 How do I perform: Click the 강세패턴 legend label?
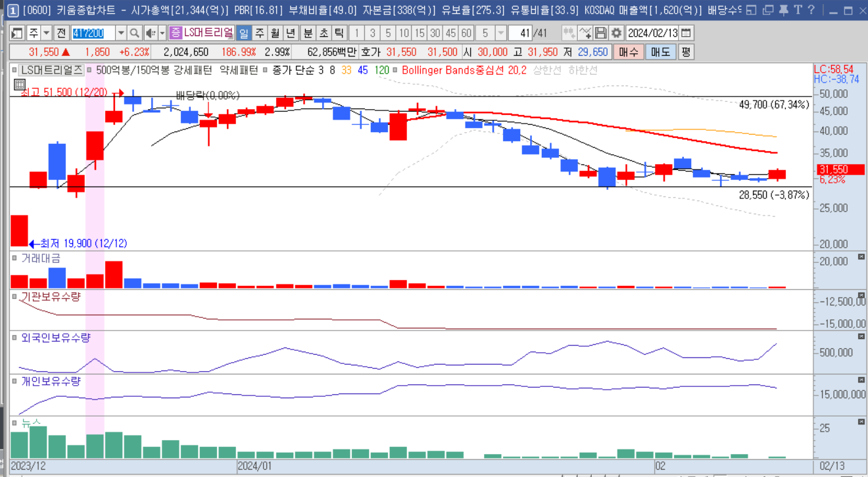click(193, 70)
